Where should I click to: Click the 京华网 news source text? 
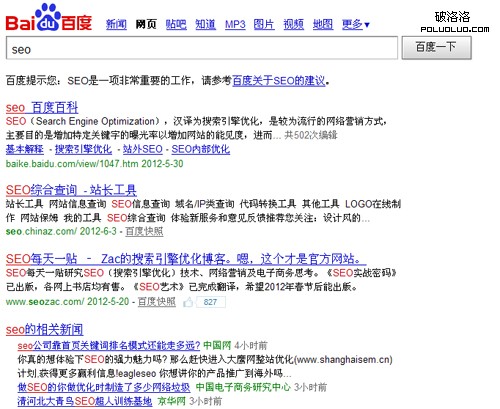coord(171,401)
